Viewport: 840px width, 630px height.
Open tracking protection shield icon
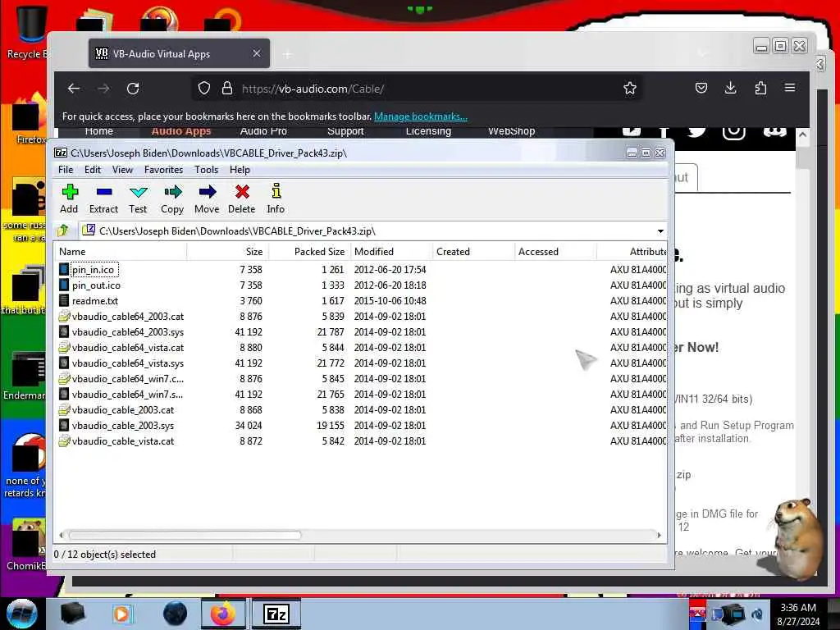(x=204, y=89)
